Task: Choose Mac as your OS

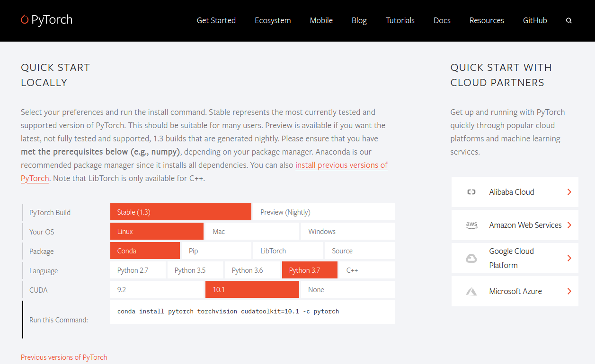Action: click(x=252, y=231)
